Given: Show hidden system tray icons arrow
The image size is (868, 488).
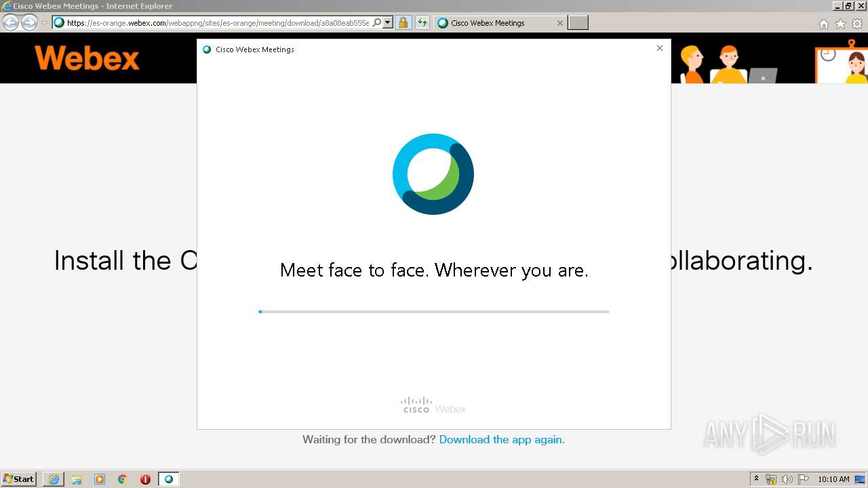Looking at the screenshot, I should (756, 479).
